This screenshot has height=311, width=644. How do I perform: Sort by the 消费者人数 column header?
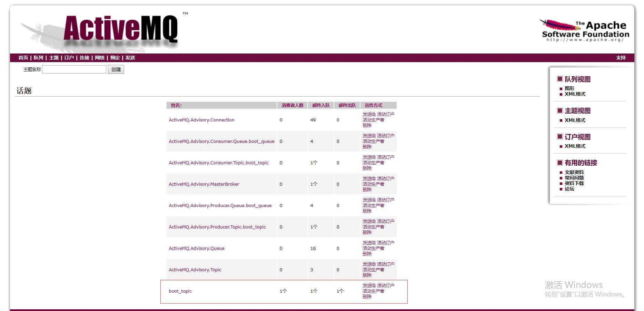coord(293,105)
